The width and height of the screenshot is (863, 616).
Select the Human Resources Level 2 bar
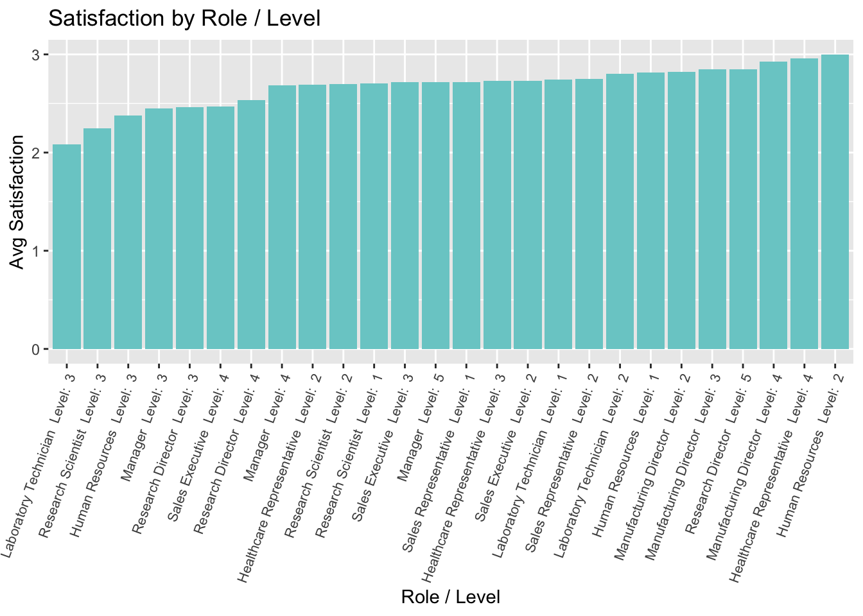[x=835, y=202]
